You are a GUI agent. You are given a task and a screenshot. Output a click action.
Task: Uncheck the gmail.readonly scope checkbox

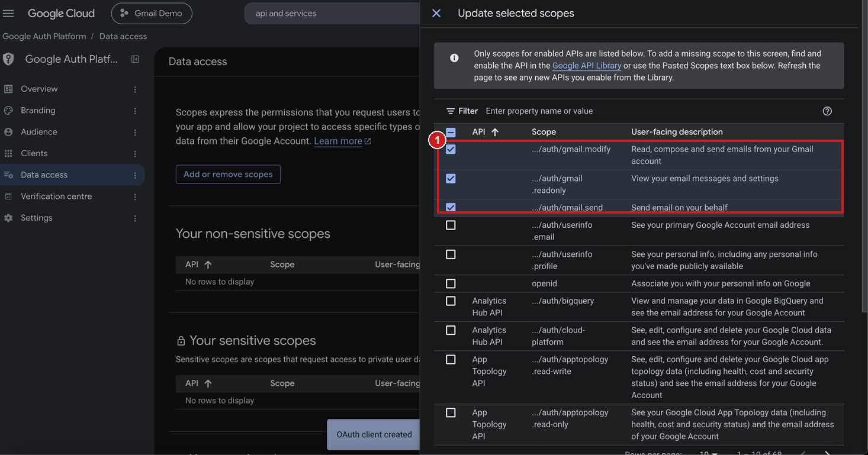[x=451, y=179]
